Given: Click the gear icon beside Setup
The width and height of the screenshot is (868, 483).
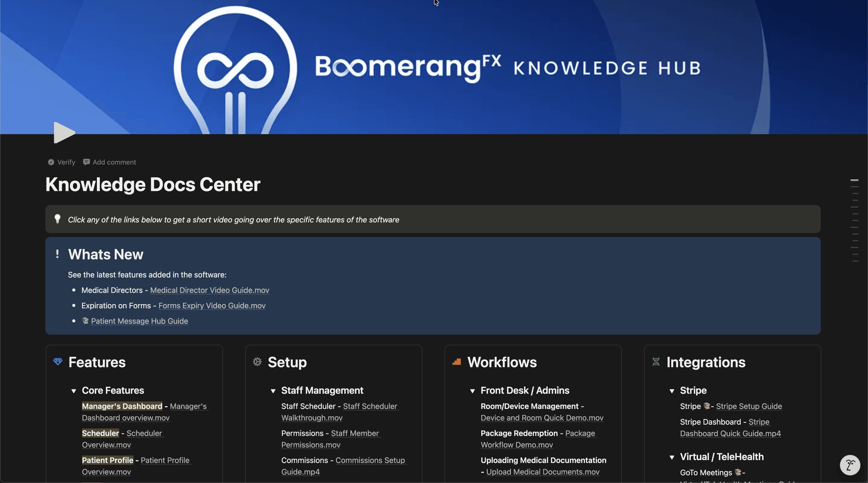Looking at the screenshot, I should coord(257,362).
